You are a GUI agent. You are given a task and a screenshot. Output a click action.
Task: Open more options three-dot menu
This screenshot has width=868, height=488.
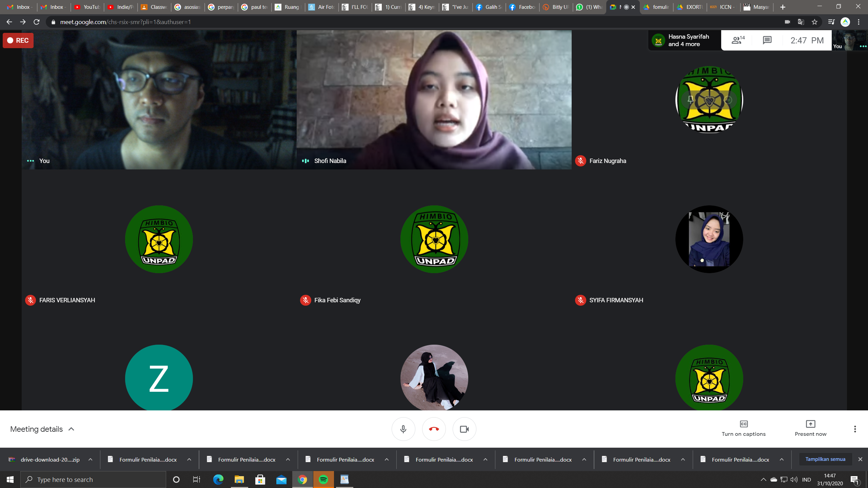tap(855, 429)
